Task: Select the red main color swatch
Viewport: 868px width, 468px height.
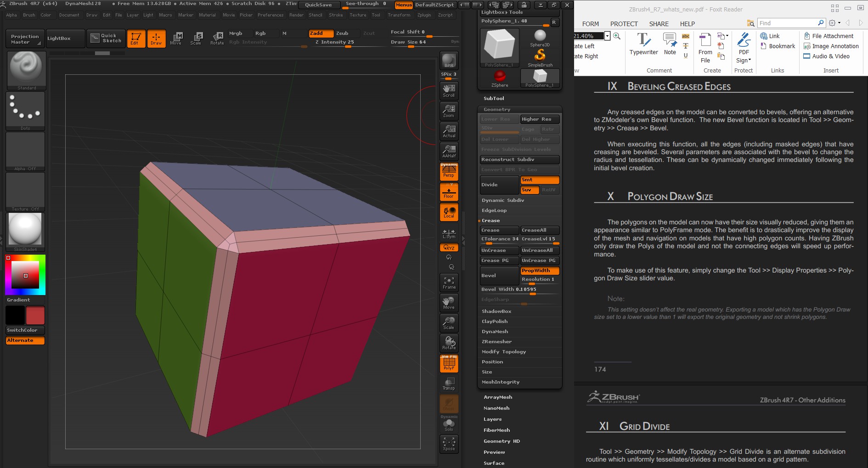Action: tap(35, 316)
